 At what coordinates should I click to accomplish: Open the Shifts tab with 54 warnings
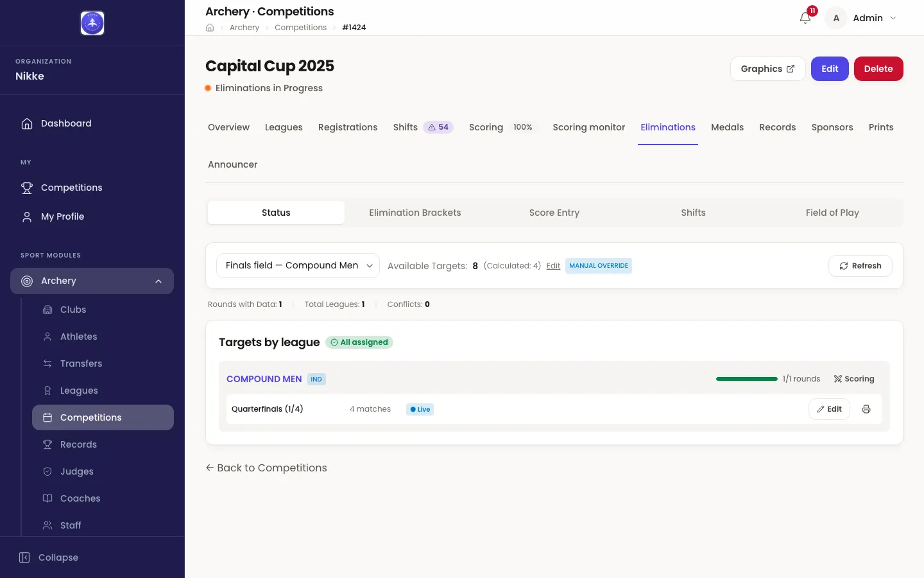pos(423,127)
